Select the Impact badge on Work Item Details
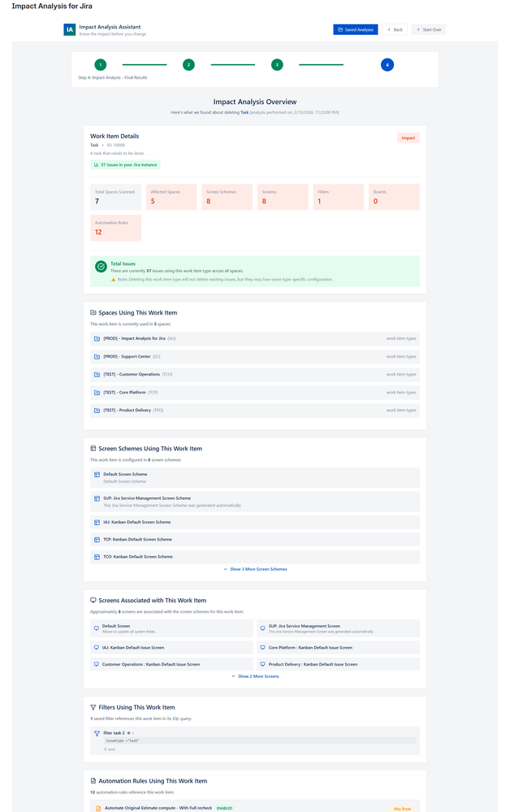Screen dimensions: 510x812 (x=408, y=138)
